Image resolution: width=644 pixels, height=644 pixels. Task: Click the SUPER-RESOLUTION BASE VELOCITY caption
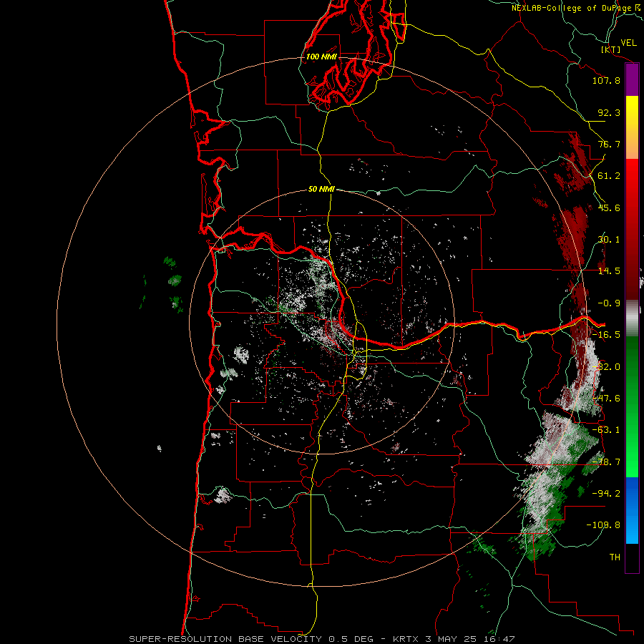pos(225,639)
